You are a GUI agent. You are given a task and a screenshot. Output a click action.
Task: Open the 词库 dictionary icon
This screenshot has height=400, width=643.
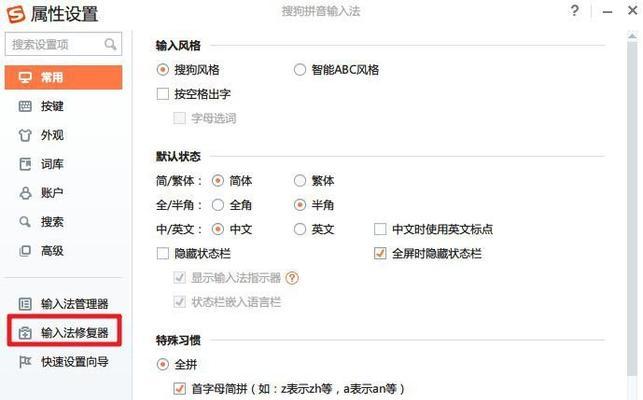coord(25,164)
